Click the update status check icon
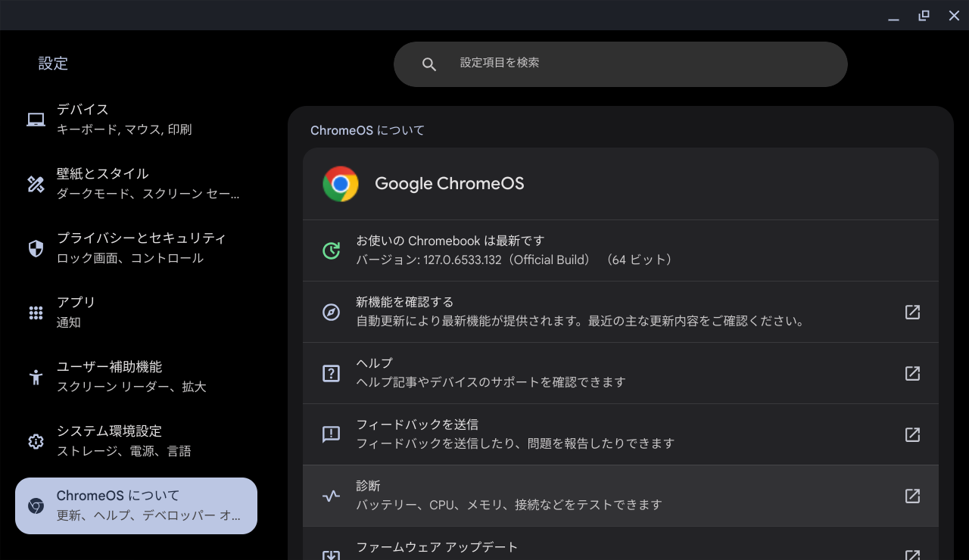 coord(331,250)
